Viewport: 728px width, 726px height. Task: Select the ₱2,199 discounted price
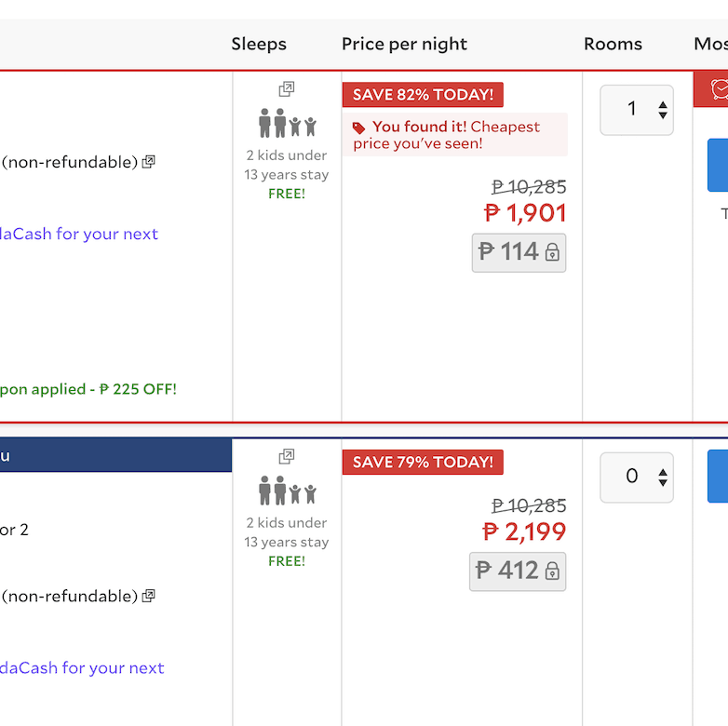tap(525, 531)
